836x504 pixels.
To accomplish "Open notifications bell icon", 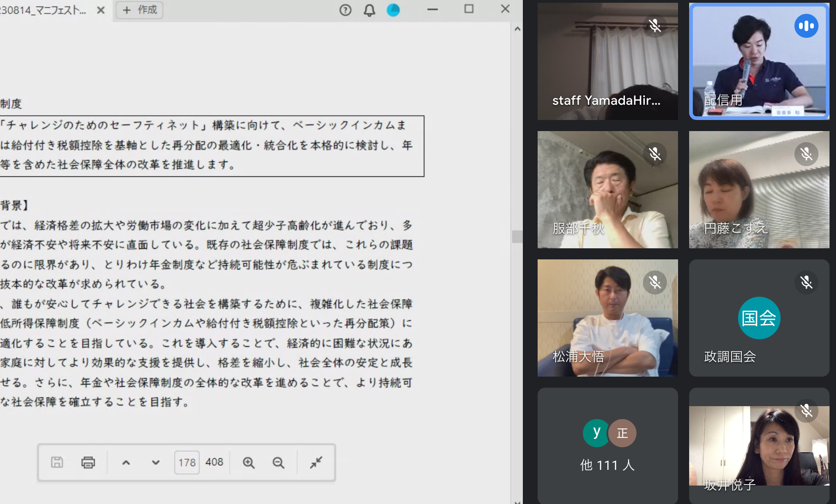I will (369, 10).
